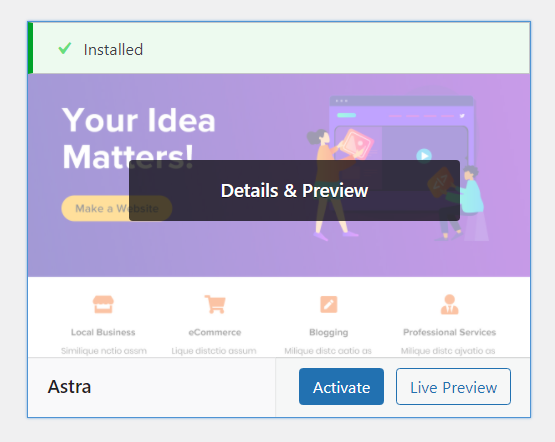Activate the Astra theme
Viewport: 555px width, 442px height.
tap(341, 386)
